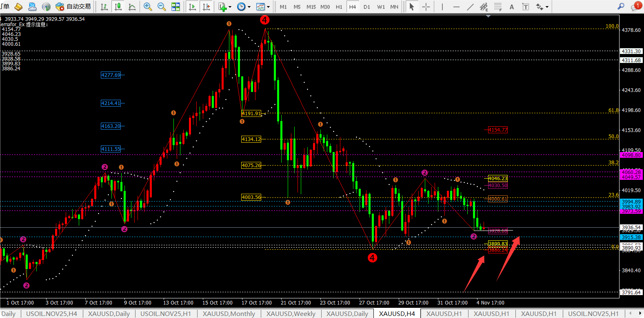Select the arrow cursor tool
The height and width of the screenshot is (318, 644).
click(412, 7)
